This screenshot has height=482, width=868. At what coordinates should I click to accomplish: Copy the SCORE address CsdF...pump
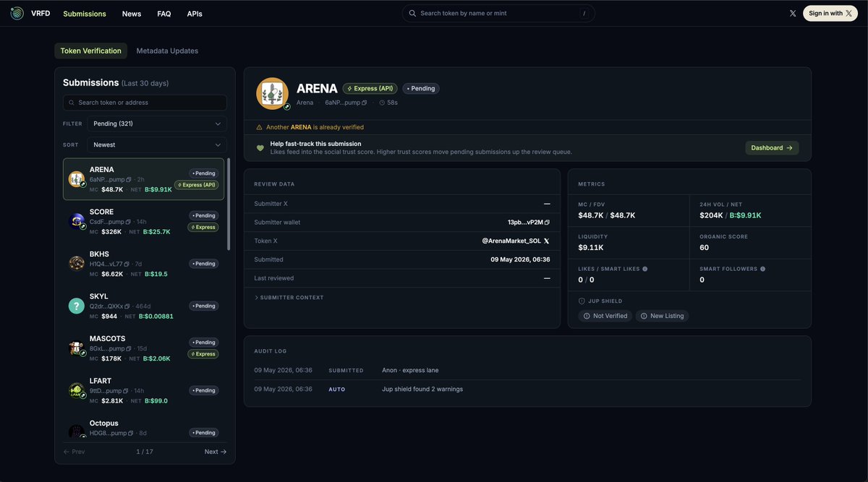click(x=129, y=222)
